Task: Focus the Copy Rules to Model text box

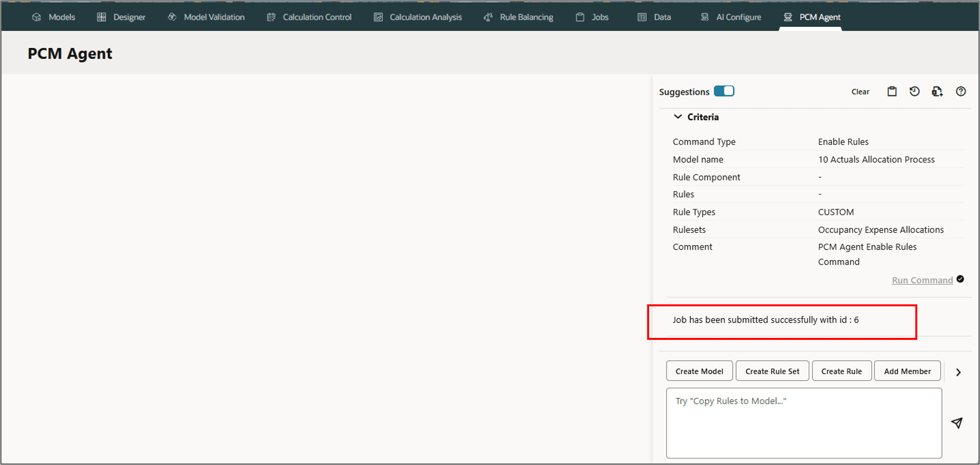Action: tap(804, 423)
